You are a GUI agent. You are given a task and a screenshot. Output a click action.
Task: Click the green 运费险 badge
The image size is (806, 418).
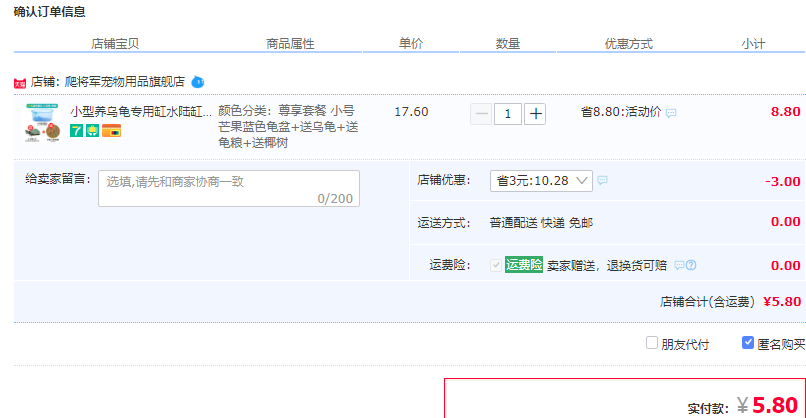tap(524, 264)
